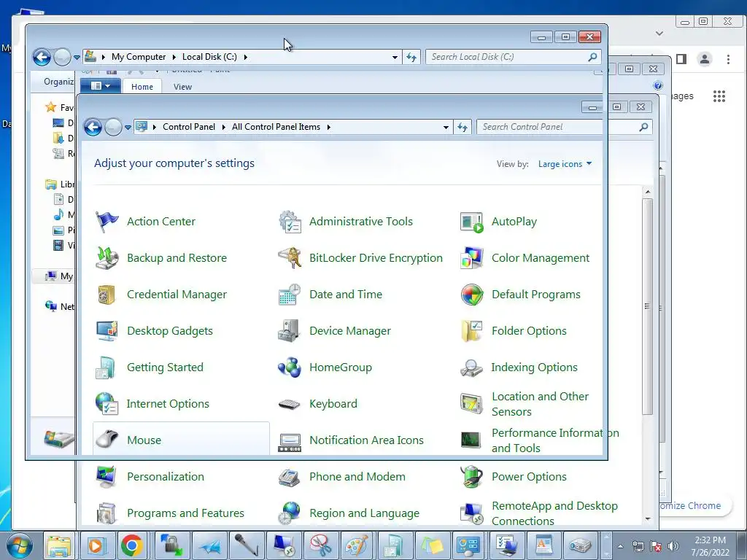Click My Computer breadcrumb segment
The image size is (747, 560).
click(x=138, y=57)
